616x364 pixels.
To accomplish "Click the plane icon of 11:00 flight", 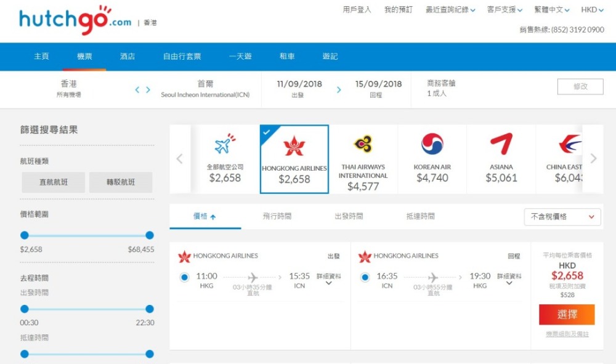I will click(x=253, y=277).
